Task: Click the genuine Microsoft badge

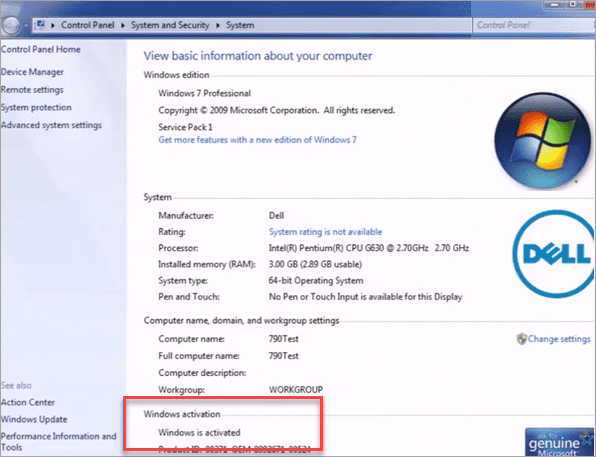Action: tap(559, 442)
